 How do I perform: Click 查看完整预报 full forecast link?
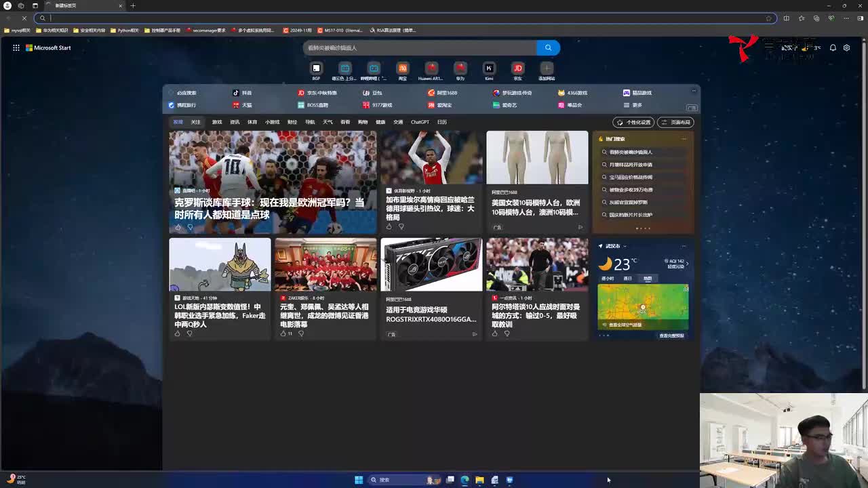[x=671, y=335]
